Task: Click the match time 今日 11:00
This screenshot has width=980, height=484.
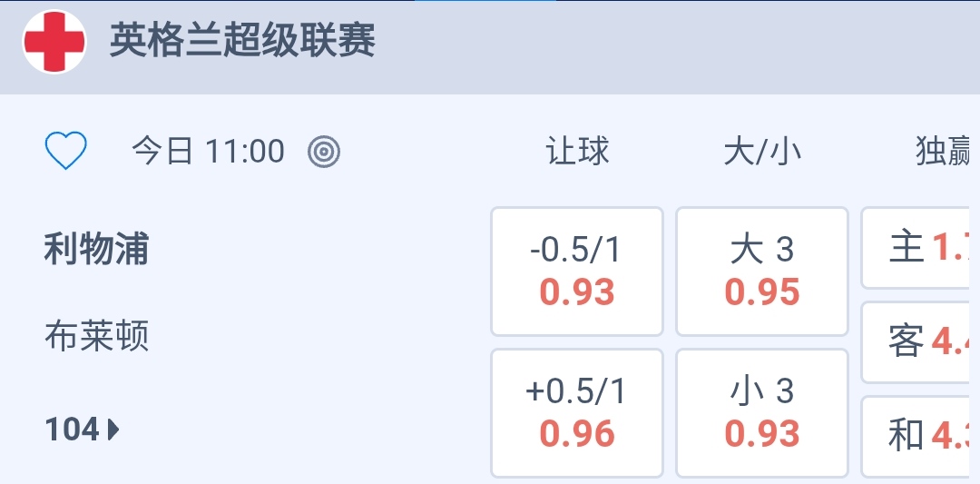Action: [x=208, y=152]
